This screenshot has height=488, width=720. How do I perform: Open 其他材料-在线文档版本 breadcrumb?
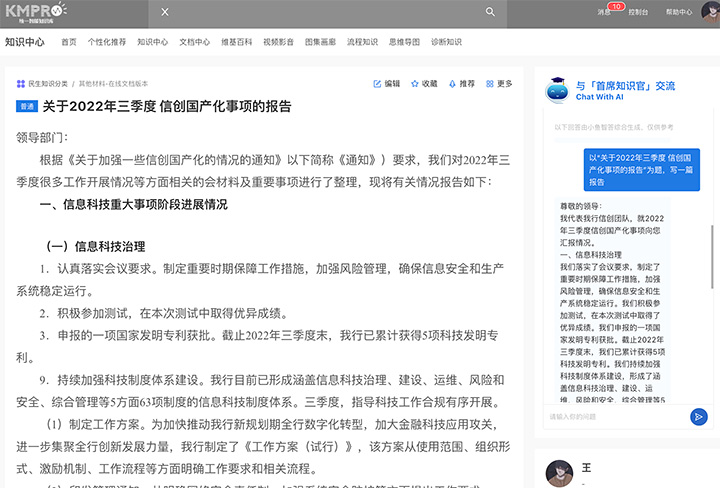pyautogui.click(x=113, y=84)
